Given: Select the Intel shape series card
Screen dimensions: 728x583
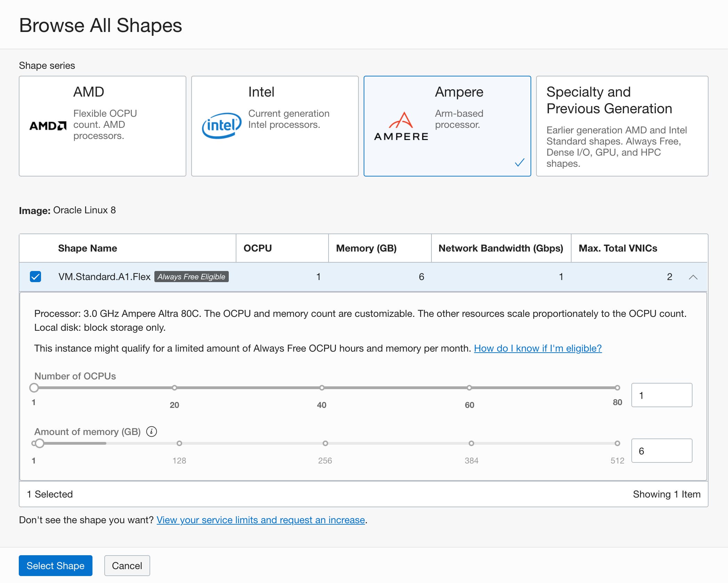Looking at the screenshot, I should pos(275,126).
